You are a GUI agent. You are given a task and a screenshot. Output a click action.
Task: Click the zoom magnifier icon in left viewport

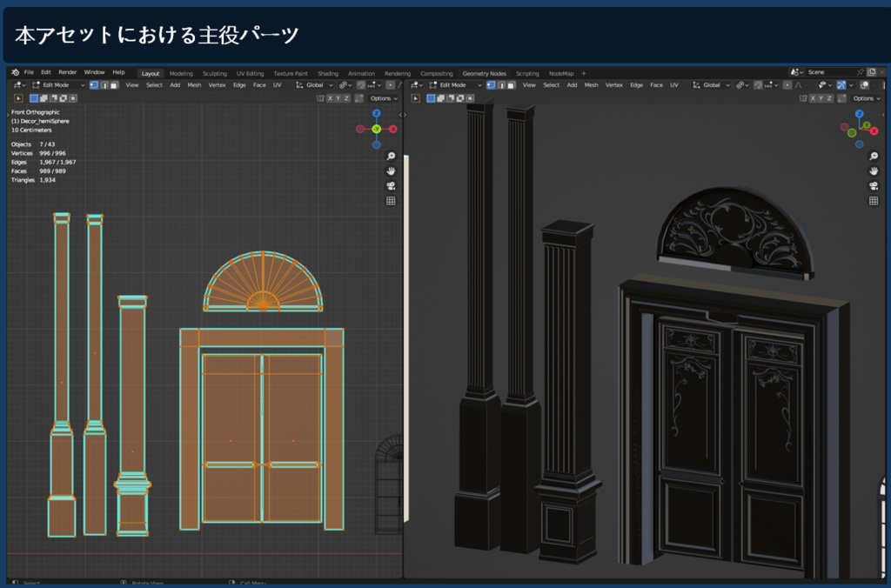coord(391,157)
